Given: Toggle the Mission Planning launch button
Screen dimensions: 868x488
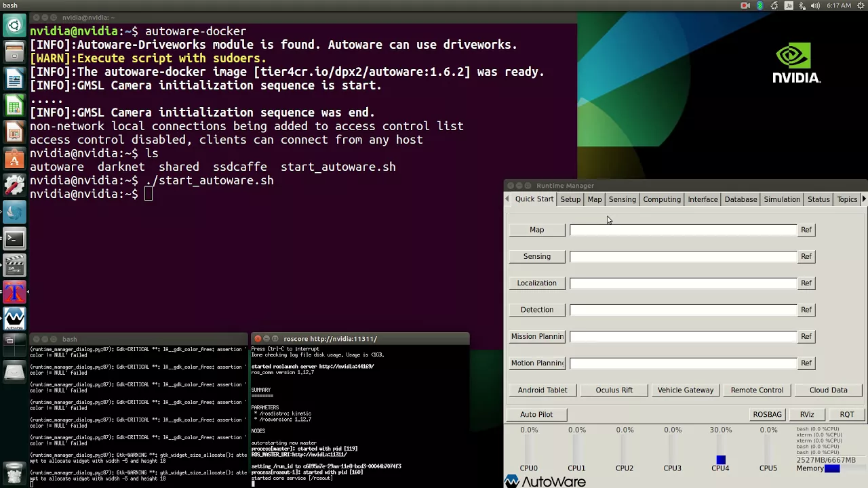Looking at the screenshot, I should [537, 336].
